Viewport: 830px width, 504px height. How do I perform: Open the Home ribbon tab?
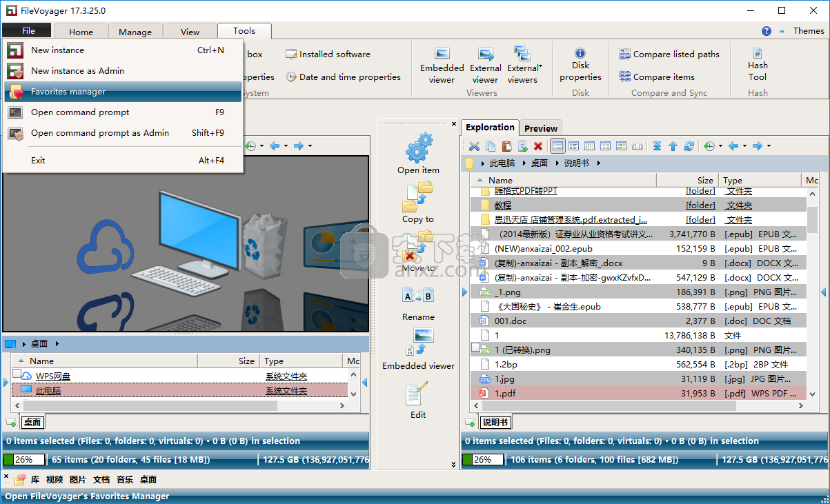click(x=81, y=32)
